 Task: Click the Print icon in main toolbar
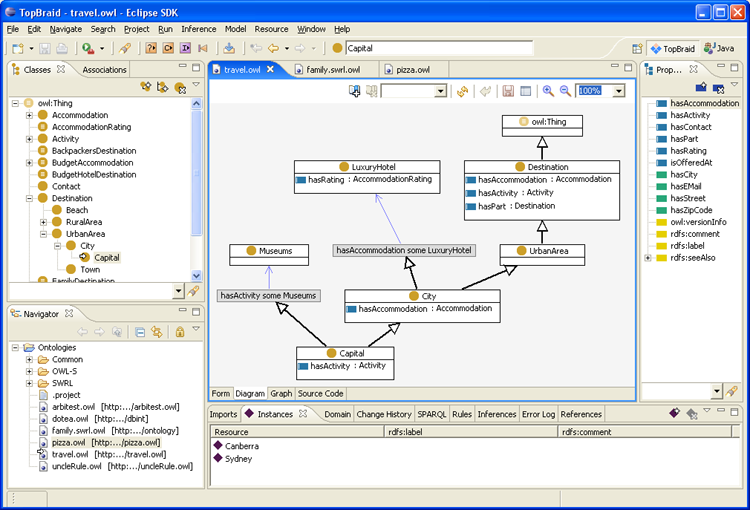coord(62,48)
